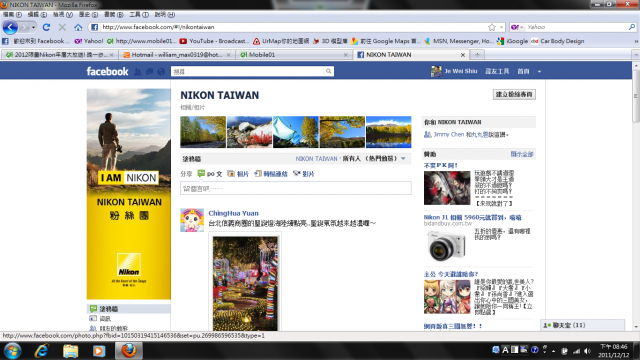Screen dimensions: 640x360
Task: Click the 首頁 home link in Facebook bar
Action: point(523,71)
